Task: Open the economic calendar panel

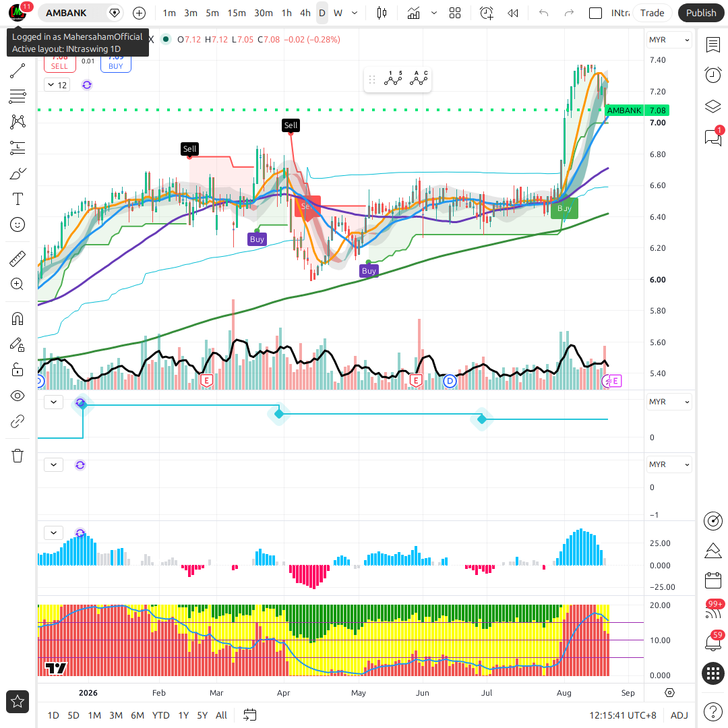Action: pos(713,580)
